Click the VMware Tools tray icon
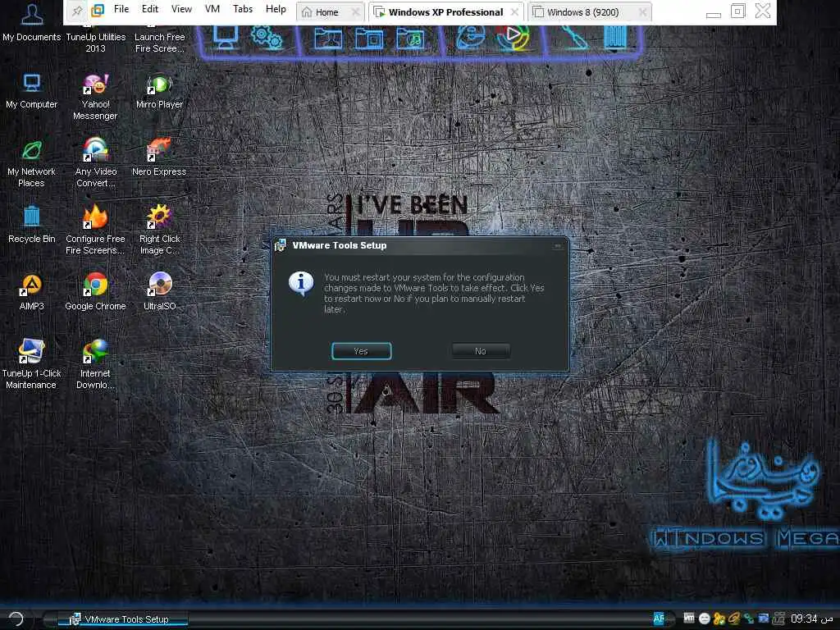 pos(689,619)
